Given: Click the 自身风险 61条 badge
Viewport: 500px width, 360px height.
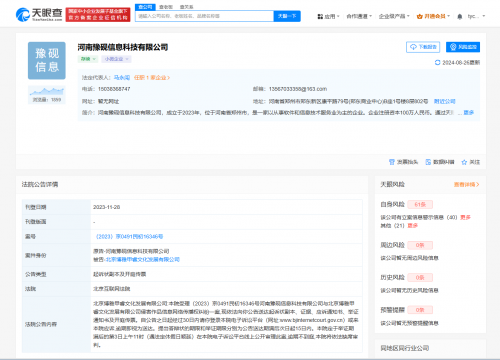Looking at the screenshot, I should pyautogui.click(x=420, y=204).
